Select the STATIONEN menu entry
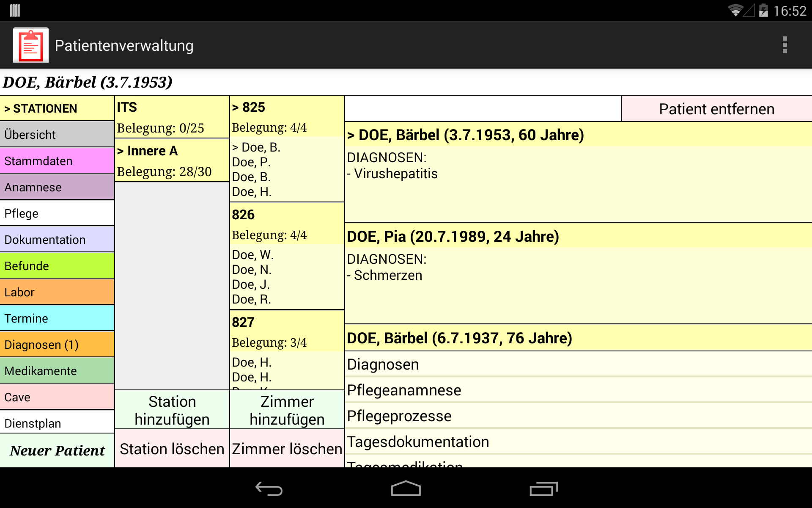The image size is (812, 508). 57,108
